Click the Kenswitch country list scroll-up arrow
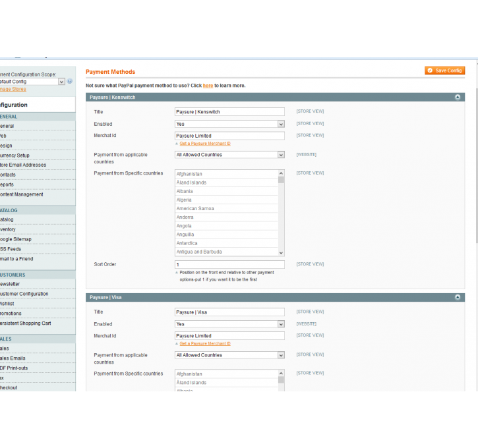Image resolution: width=478 pixels, height=448 pixels. click(x=281, y=173)
